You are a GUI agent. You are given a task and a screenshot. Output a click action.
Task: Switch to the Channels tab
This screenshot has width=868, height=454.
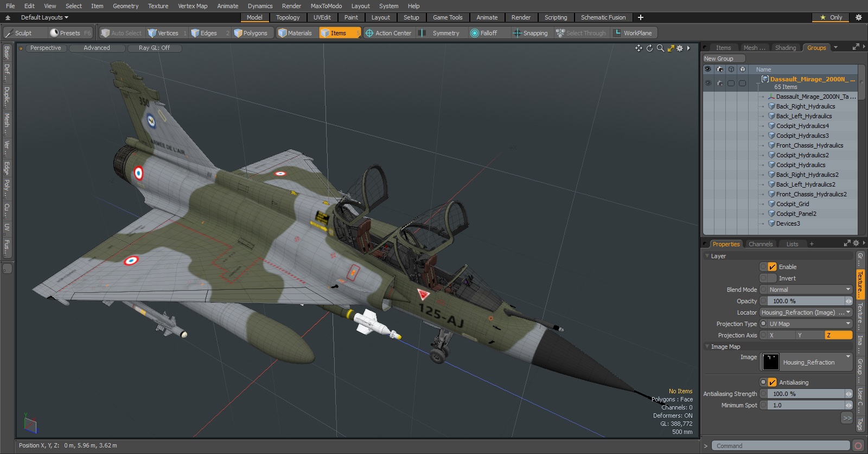[x=761, y=244]
